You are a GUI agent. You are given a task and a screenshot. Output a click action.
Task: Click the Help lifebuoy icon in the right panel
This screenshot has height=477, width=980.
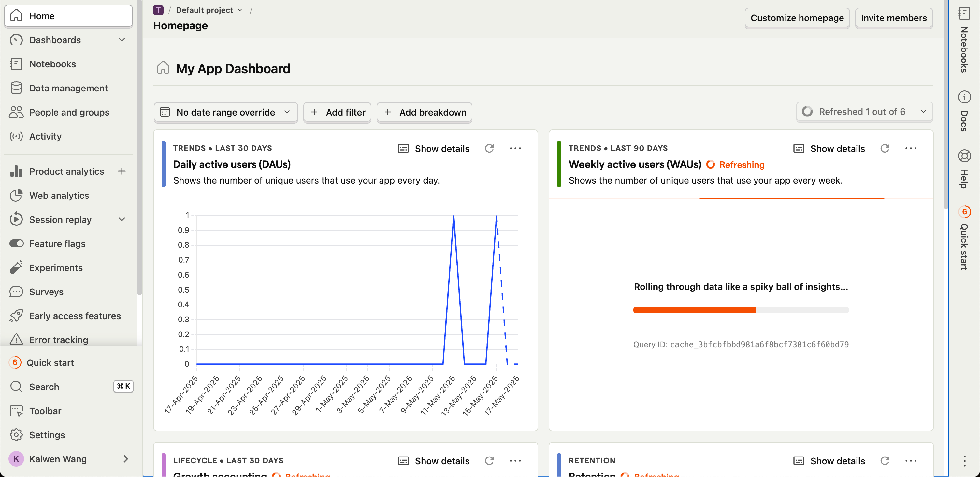964,156
